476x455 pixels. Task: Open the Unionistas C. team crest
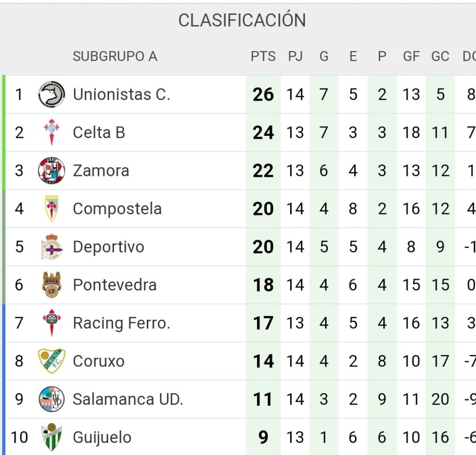pyautogui.click(x=51, y=94)
